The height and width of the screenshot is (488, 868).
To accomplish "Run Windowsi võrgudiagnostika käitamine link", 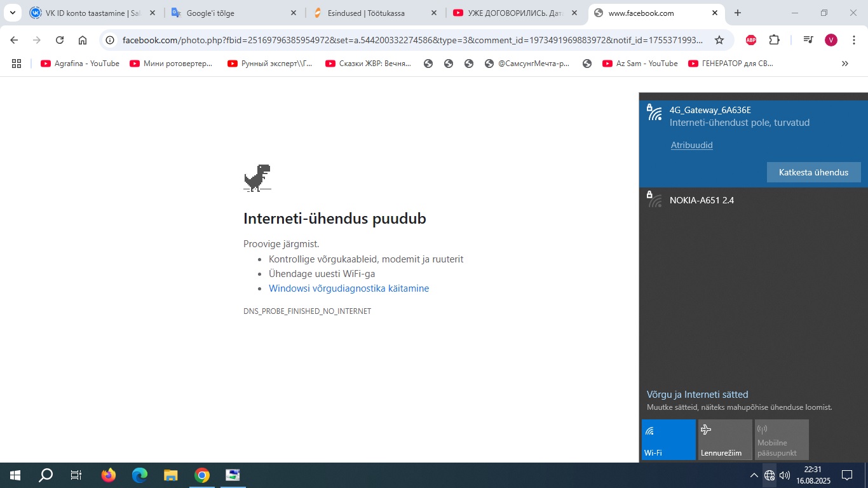I will (349, 288).
